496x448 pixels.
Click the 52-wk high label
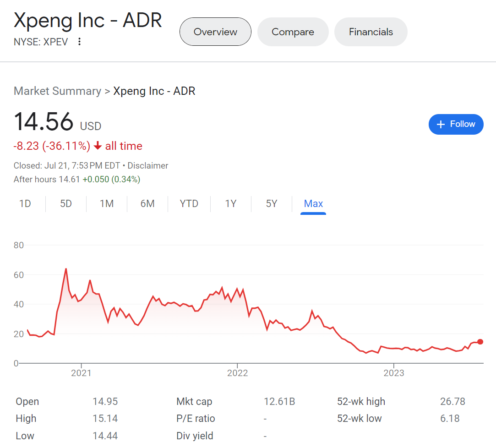coord(361,401)
